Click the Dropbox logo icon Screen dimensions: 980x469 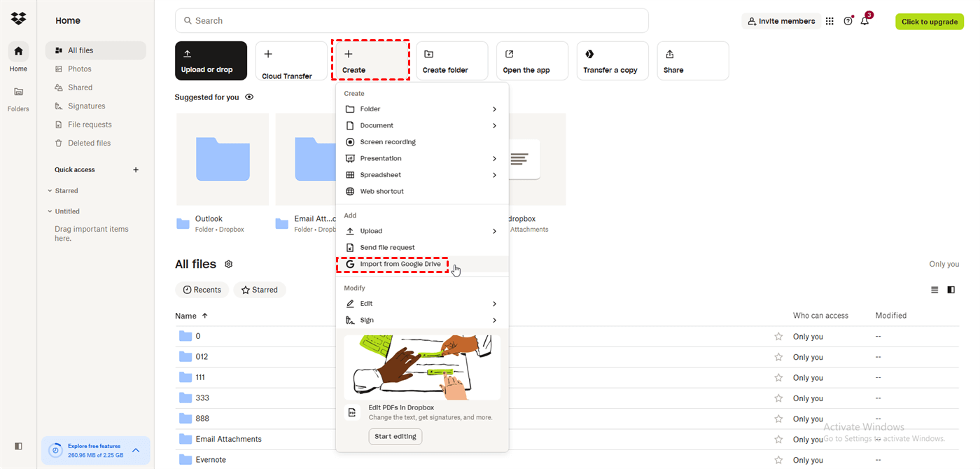(19, 19)
